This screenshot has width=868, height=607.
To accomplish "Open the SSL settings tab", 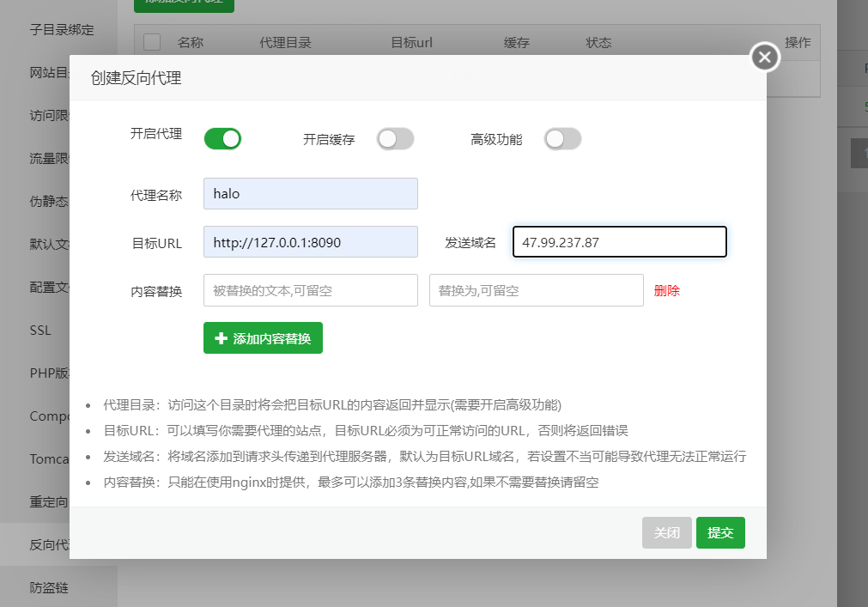I will point(40,331).
